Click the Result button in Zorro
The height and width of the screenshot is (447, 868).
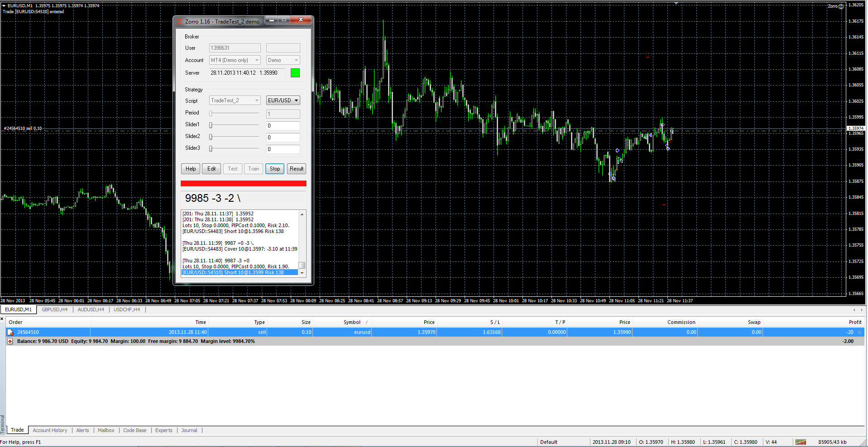click(297, 169)
